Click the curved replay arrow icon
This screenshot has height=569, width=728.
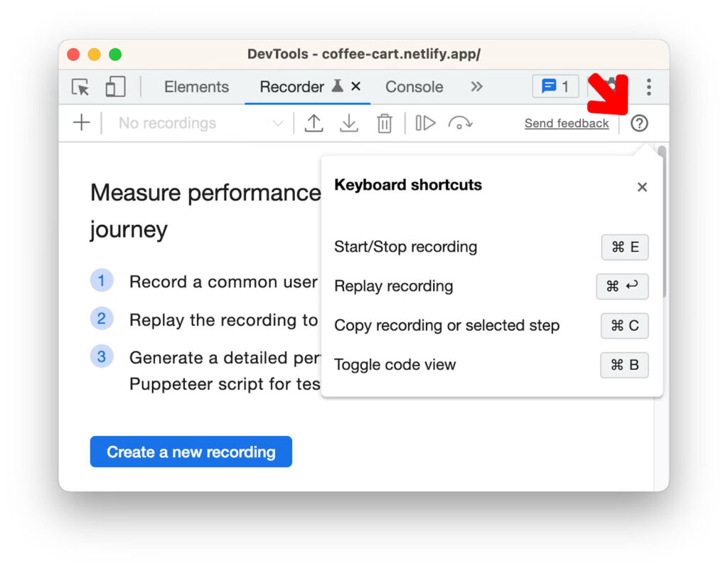point(461,122)
